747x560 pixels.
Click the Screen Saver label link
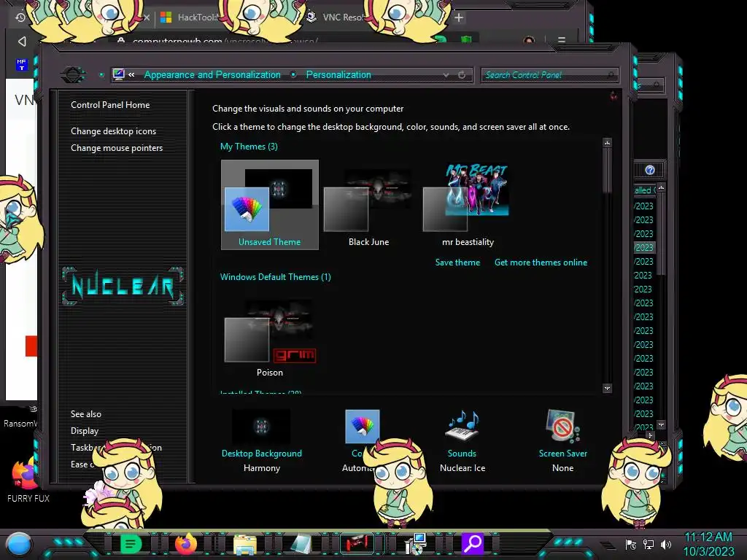tap(562, 454)
